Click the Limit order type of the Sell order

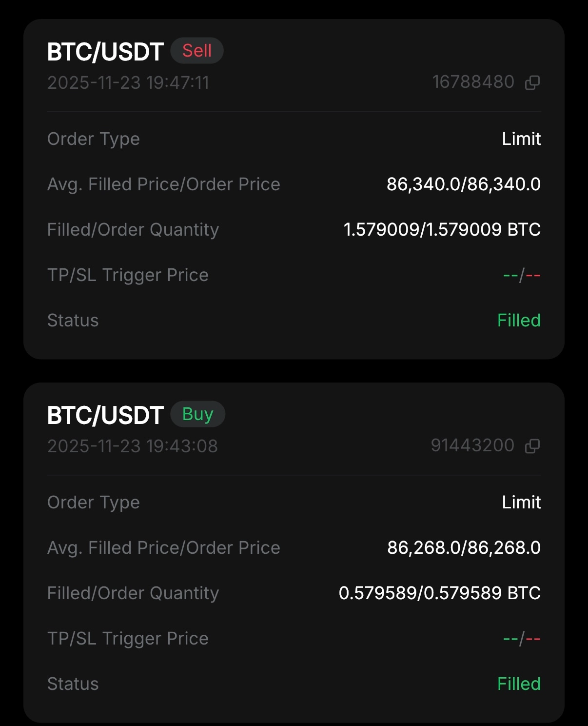coord(521,139)
